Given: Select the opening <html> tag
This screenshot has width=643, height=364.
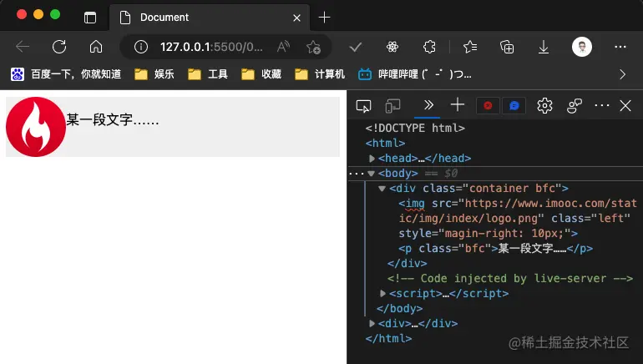Looking at the screenshot, I should (x=386, y=143).
